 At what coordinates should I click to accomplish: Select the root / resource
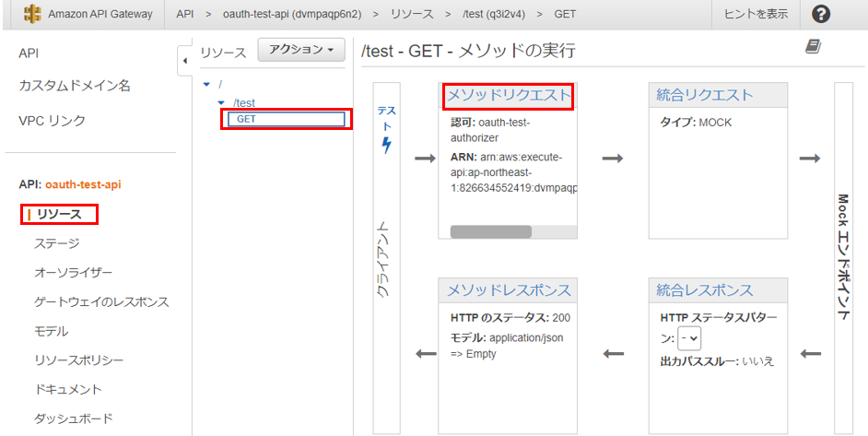tap(220, 85)
